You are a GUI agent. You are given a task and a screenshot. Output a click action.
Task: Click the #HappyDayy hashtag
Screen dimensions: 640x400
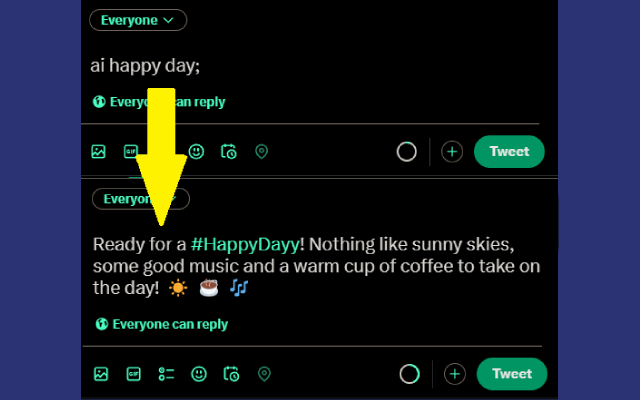pos(240,245)
